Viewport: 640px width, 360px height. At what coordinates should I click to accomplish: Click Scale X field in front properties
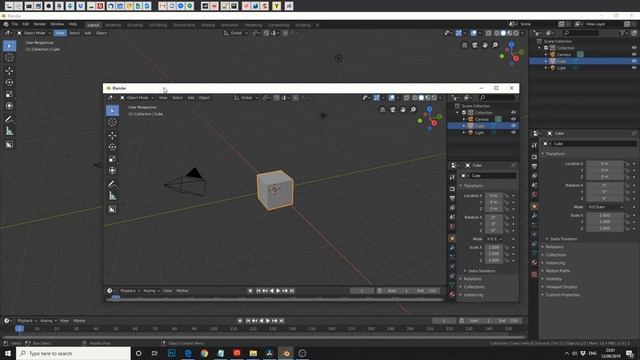(494, 247)
